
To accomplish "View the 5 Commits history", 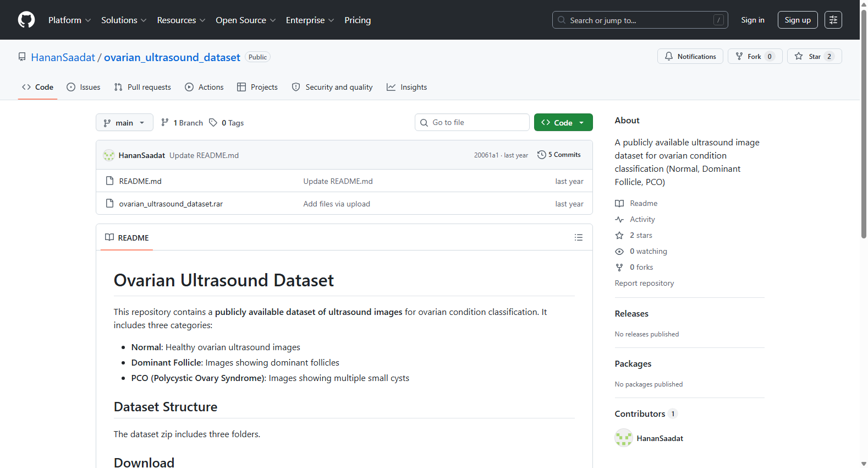I will tap(559, 155).
